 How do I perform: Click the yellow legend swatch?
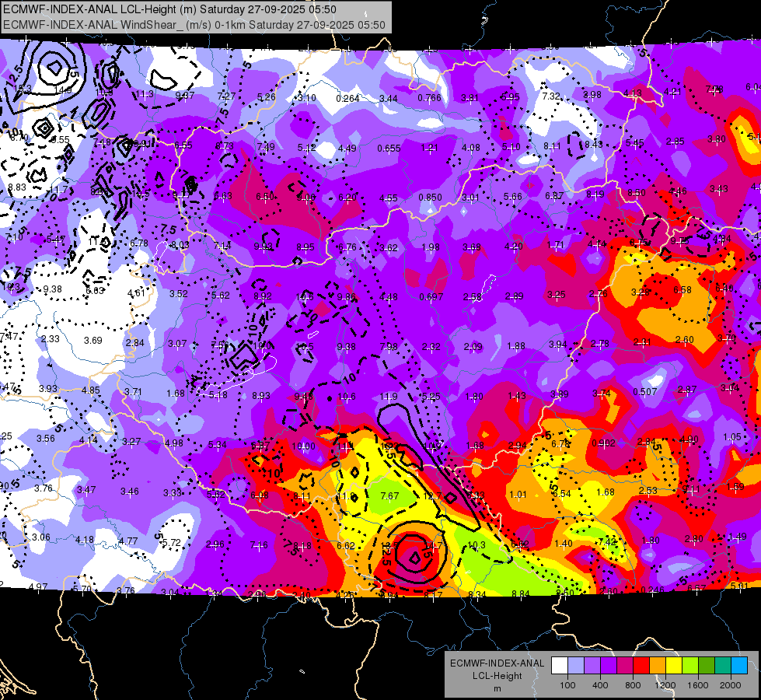click(x=674, y=666)
